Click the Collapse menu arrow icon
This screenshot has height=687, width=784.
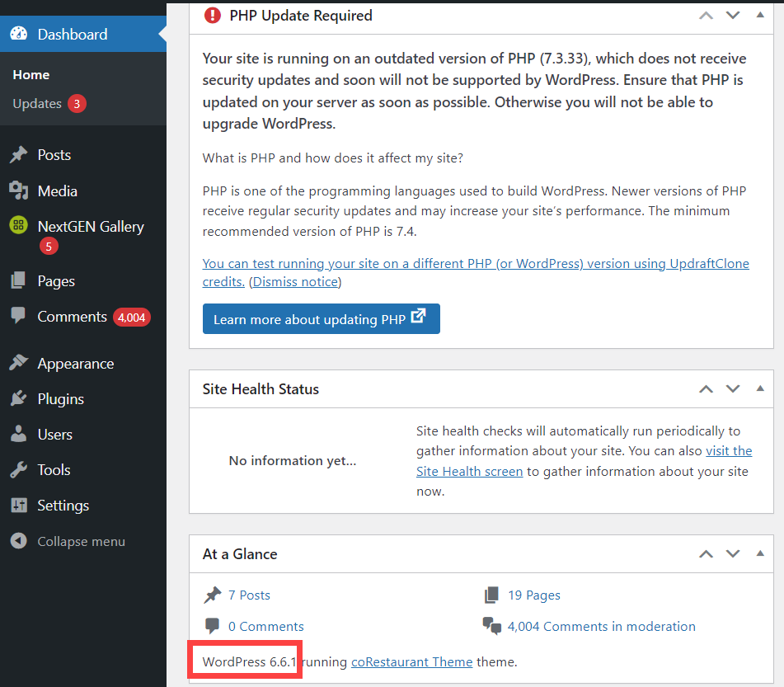click(18, 541)
